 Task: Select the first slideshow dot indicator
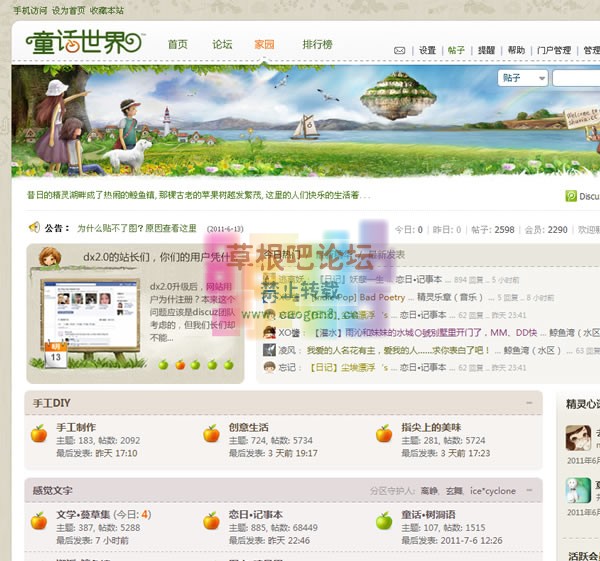(x=164, y=365)
